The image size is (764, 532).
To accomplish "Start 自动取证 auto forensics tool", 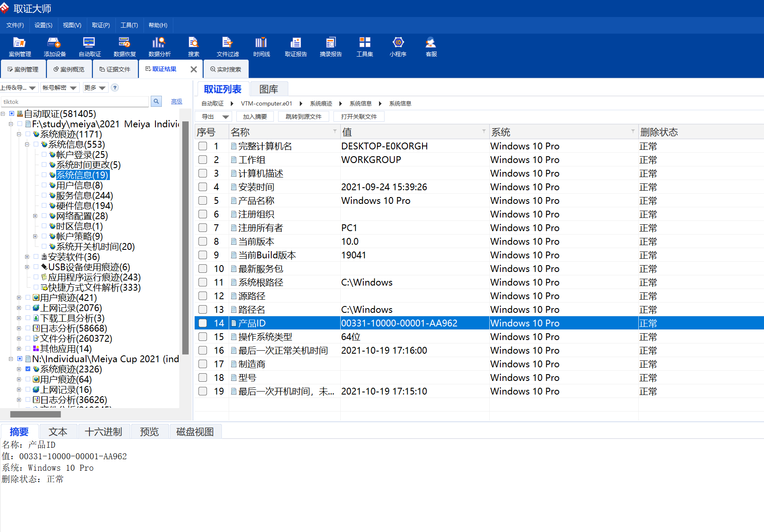I will pyautogui.click(x=89, y=47).
